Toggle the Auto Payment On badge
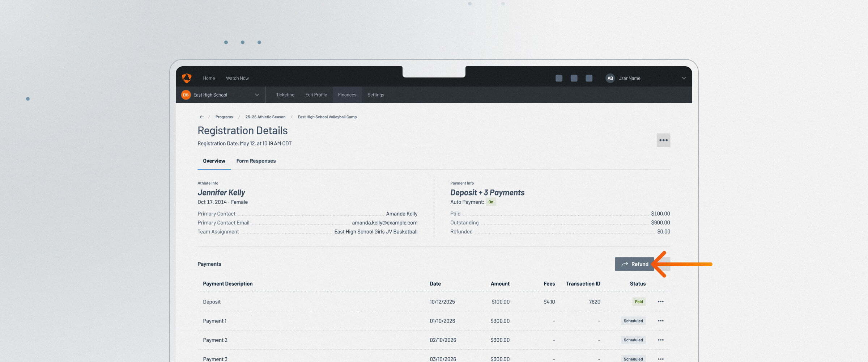868x362 pixels. pyautogui.click(x=491, y=202)
